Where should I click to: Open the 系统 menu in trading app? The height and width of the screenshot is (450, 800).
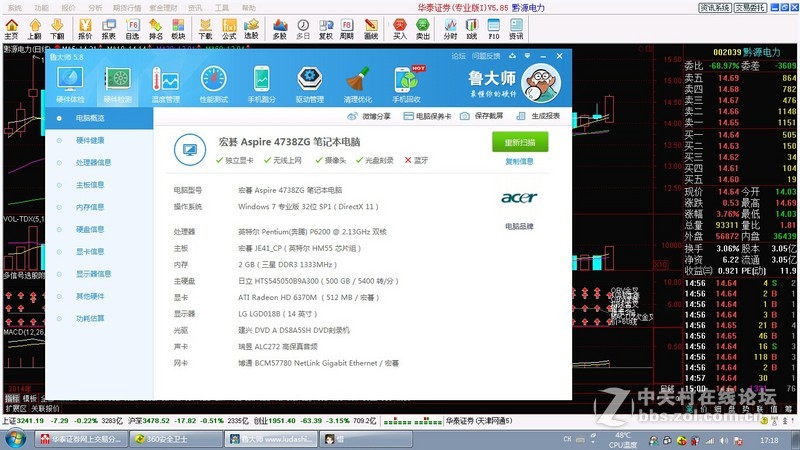(x=15, y=8)
